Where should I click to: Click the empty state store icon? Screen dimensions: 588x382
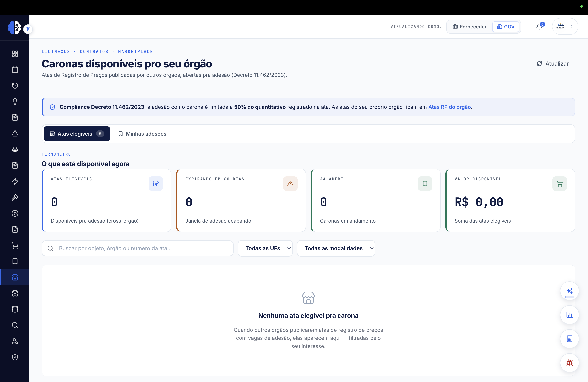click(308, 298)
